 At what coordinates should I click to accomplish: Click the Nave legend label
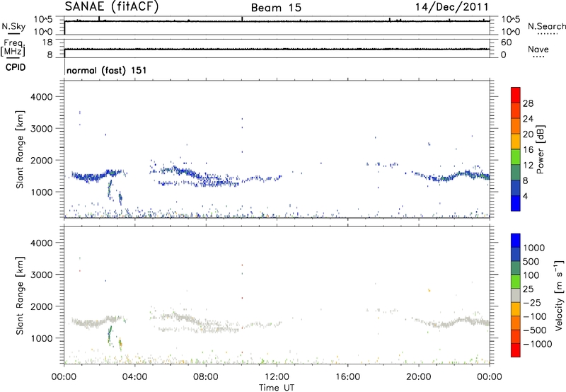tap(538, 49)
